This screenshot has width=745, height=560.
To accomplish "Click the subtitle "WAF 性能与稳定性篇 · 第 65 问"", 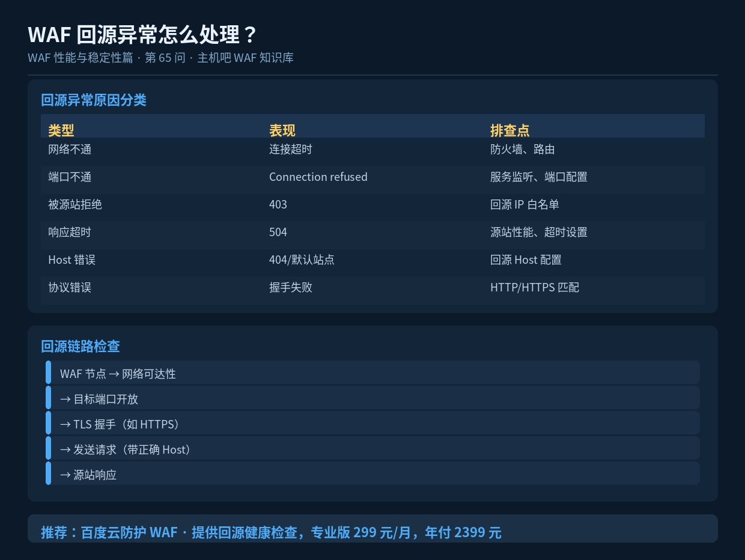I will pos(106,58).
